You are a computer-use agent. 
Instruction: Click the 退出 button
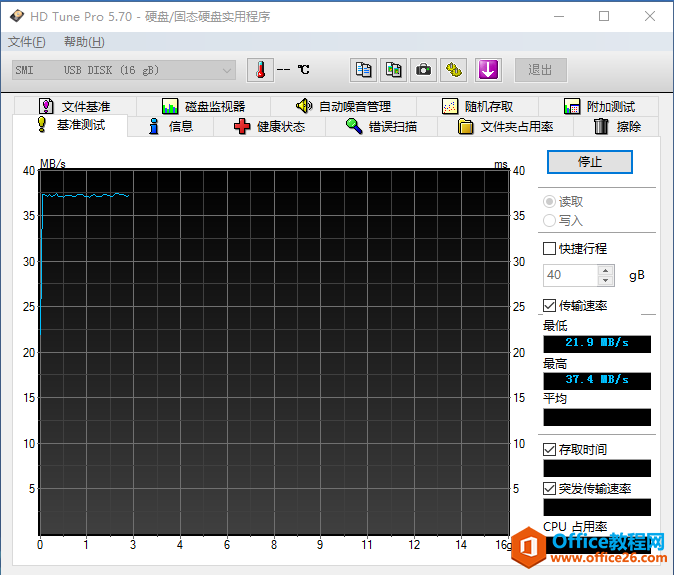[x=541, y=70]
